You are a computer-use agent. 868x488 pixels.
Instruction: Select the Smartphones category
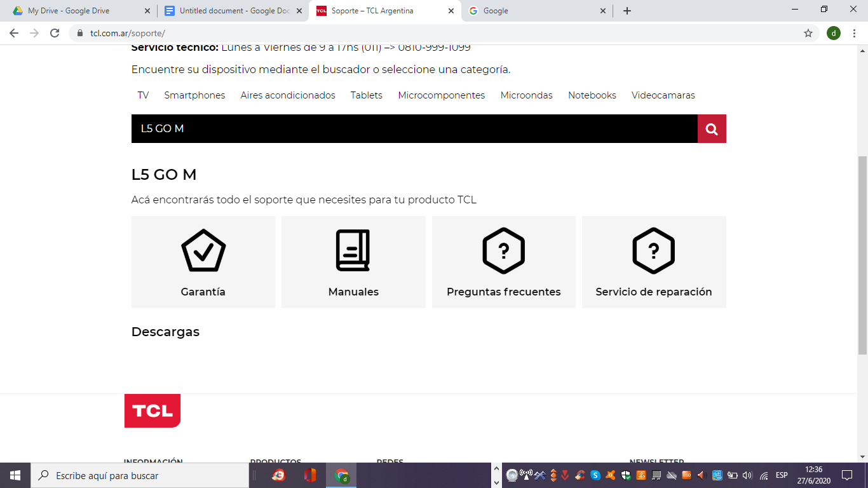click(194, 95)
